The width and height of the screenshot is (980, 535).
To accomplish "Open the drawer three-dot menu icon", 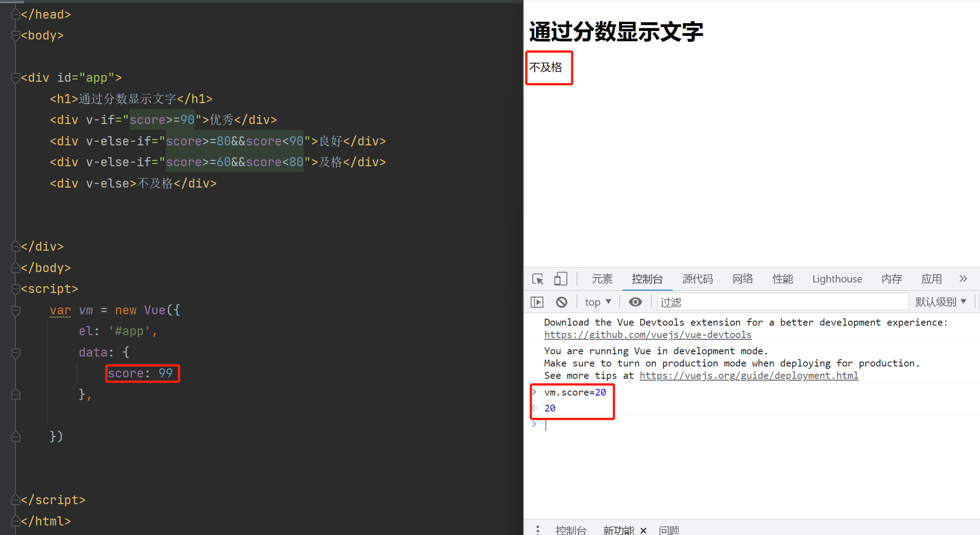I will [x=538, y=530].
